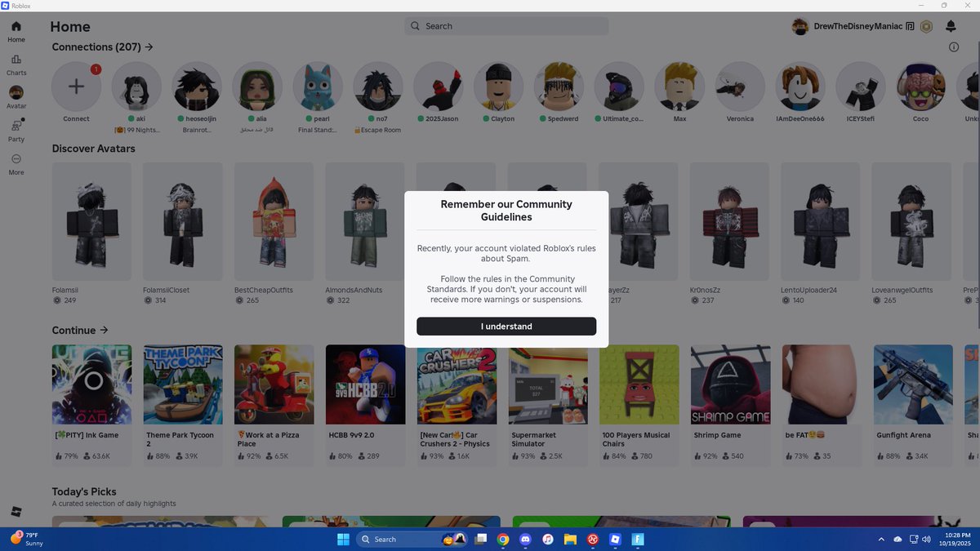
Task: Open friend Veronica's avatar
Action: (741, 87)
